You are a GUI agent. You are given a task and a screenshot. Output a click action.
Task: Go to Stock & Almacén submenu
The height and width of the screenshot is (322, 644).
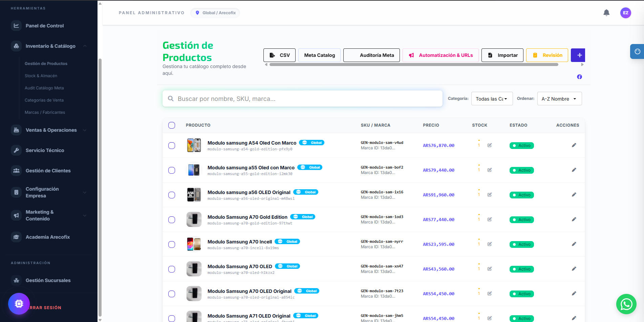[41, 76]
